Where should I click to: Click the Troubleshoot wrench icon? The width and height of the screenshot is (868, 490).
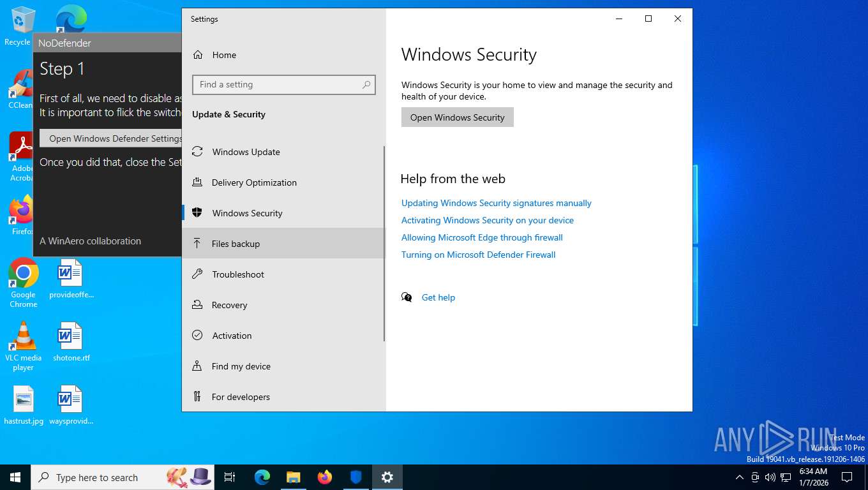197,274
